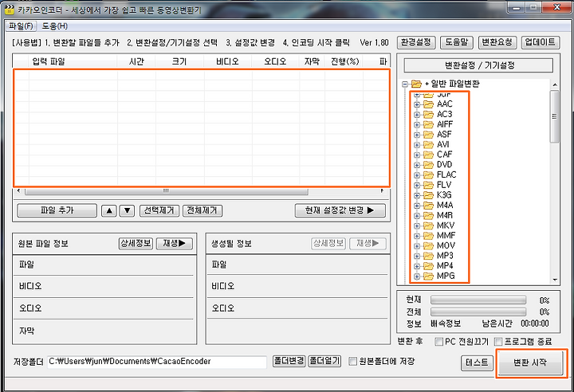The image size is (574, 392).
Task: Click the 전체 progress bar
Action: tap(478, 312)
